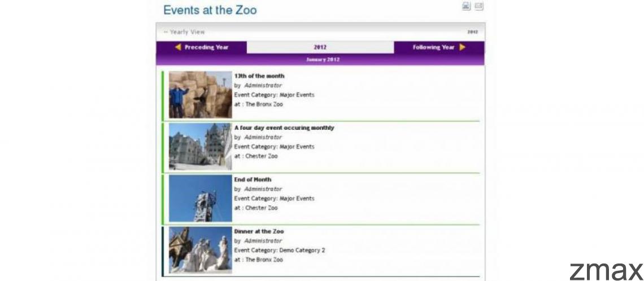Open 'A four day event occuring monthly'

pyautogui.click(x=284, y=128)
